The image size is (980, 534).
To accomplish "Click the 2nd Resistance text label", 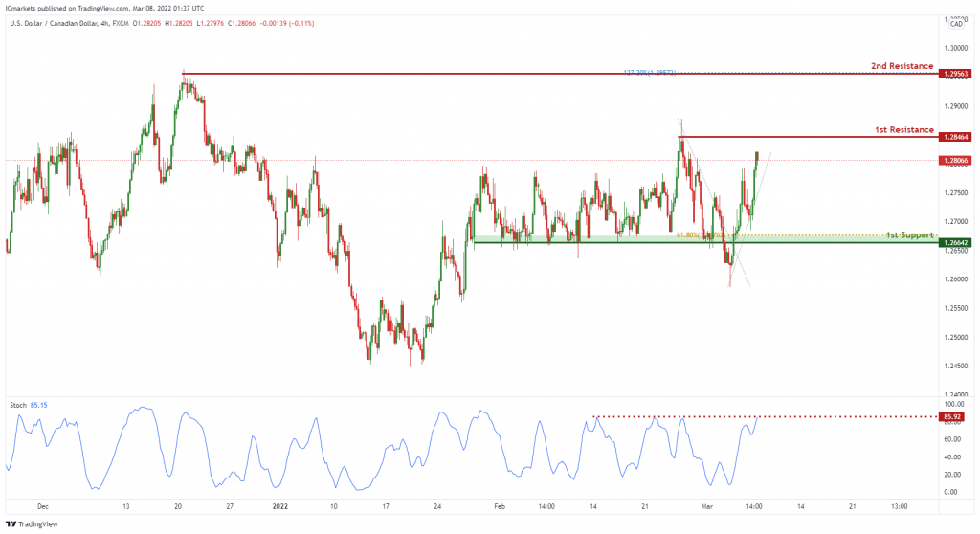I will tap(902, 66).
